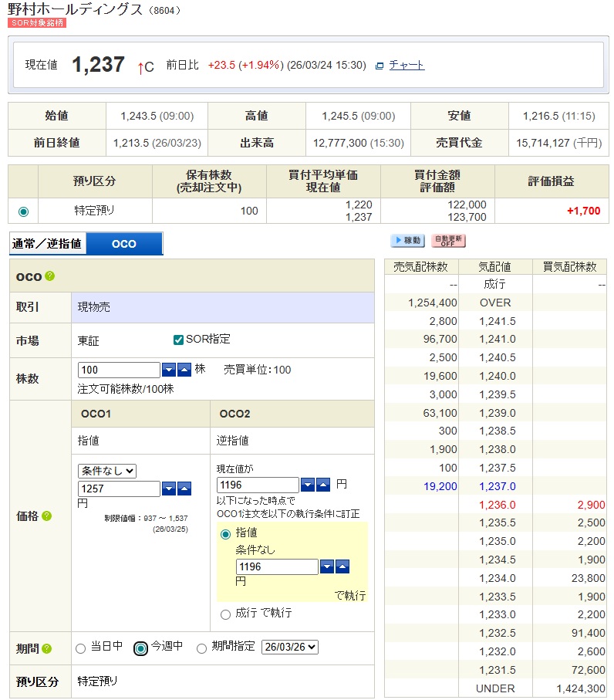Click the UNDER row in order book
The width and height of the screenshot is (614, 700).
click(x=495, y=689)
